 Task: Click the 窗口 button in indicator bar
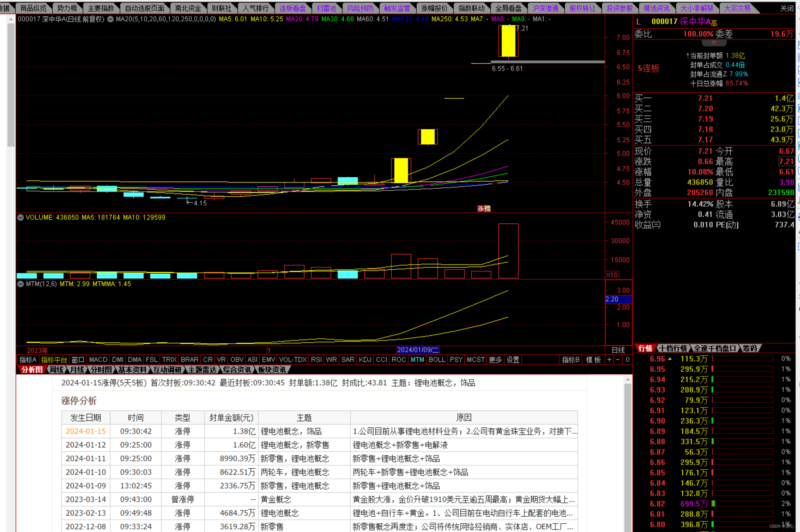point(78,360)
